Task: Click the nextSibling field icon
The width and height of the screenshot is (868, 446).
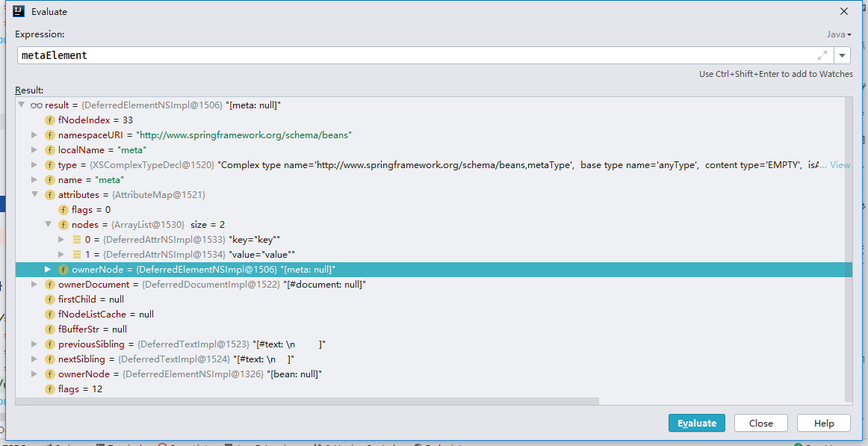Action: 49,359
